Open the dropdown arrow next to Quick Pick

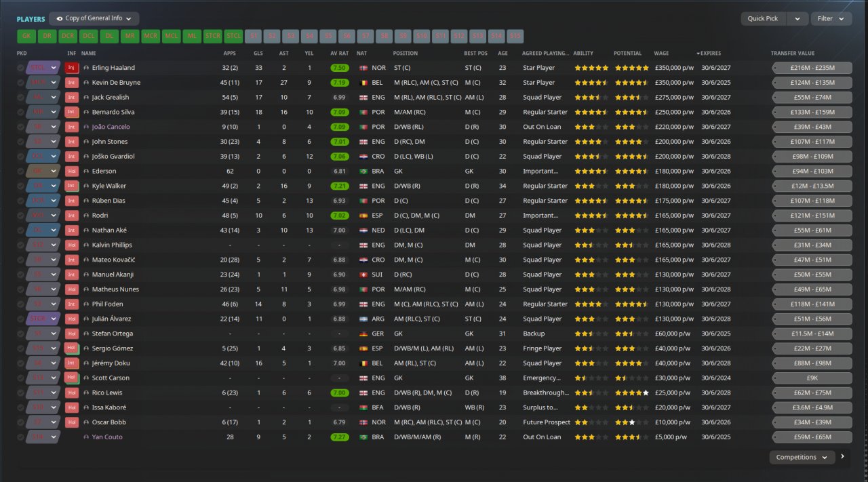pyautogui.click(x=797, y=19)
